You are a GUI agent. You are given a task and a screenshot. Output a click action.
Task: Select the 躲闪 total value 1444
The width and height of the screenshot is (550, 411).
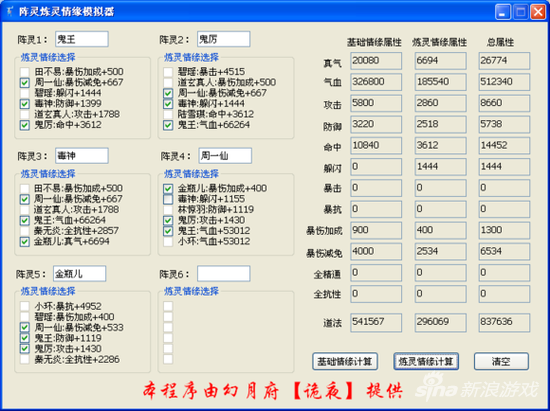tap(504, 167)
